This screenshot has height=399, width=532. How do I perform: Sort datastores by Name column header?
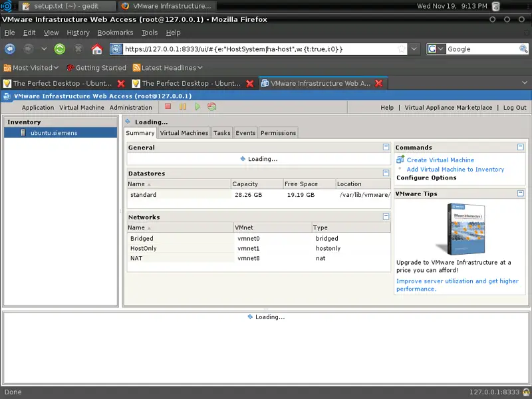pyautogui.click(x=179, y=184)
